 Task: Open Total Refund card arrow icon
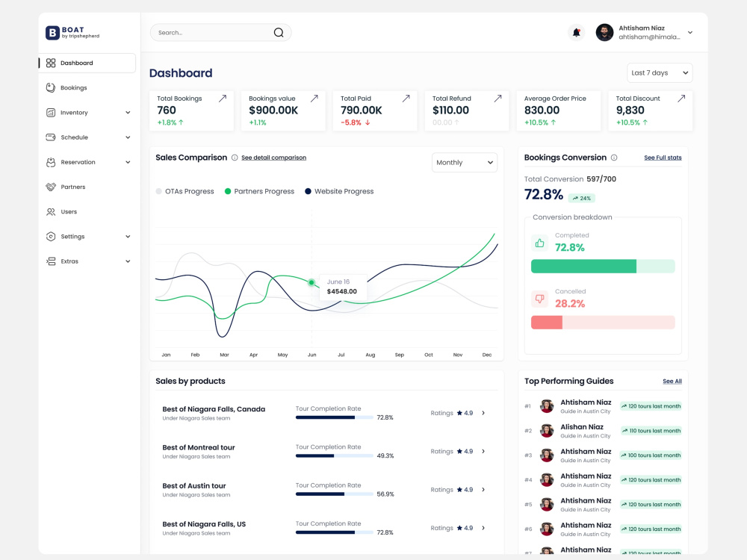pyautogui.click(x=498, y=98)
